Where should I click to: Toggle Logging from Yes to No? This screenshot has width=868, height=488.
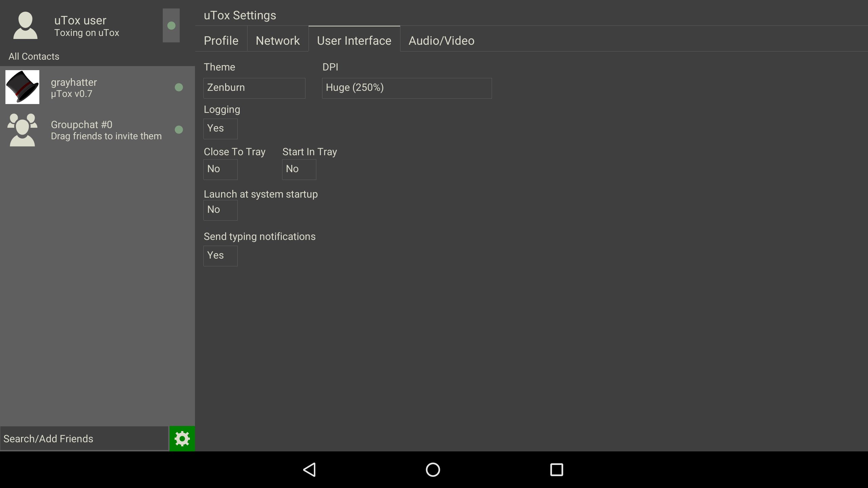click(220, 129)
